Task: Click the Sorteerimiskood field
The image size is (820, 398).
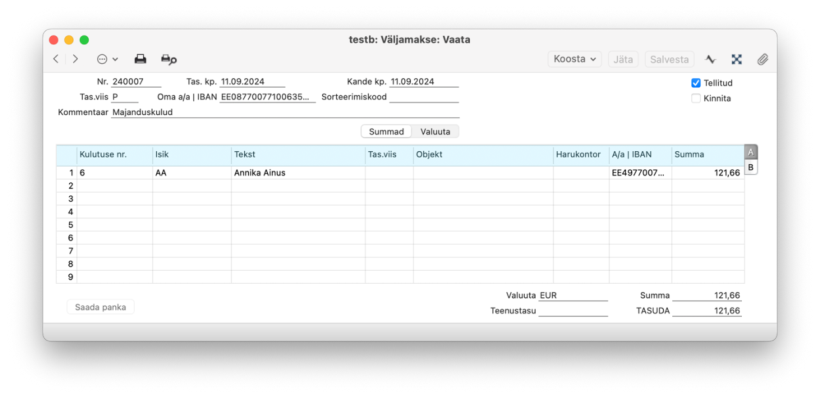Action: [424, 97]
